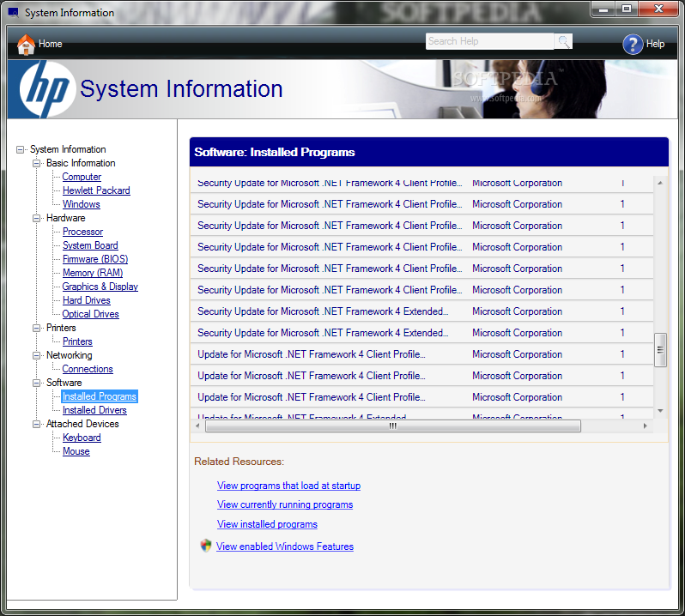The height and width of the screenshot is (616, 685).
Task: Select the System Information root label
Action: pyautogui.click(x=68, y=150)
